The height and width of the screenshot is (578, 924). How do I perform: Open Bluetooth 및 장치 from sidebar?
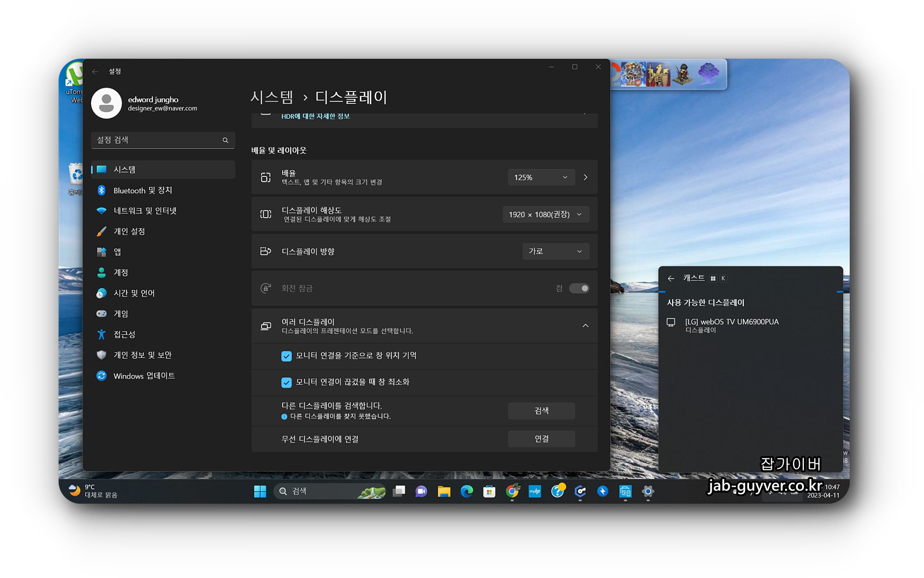[142, 190]
